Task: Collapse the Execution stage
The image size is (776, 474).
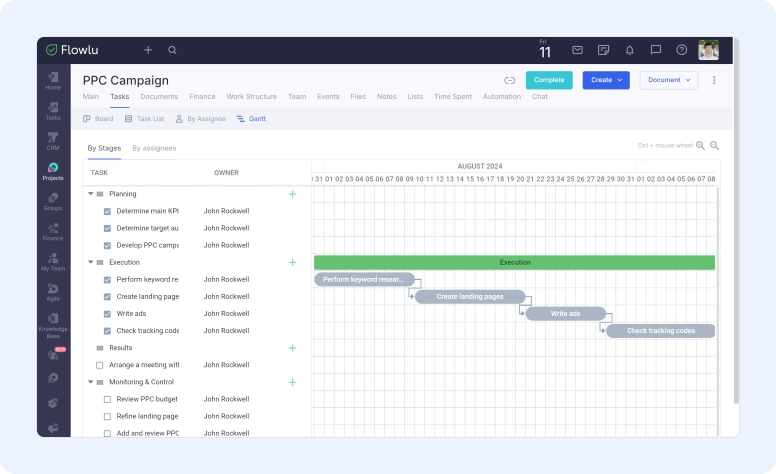Action: point(91,262)
